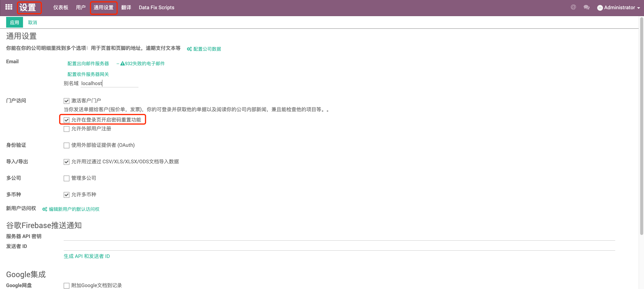Open the apps grid menu
Viewport: 644px width, 289px height.
coord(8,7)
